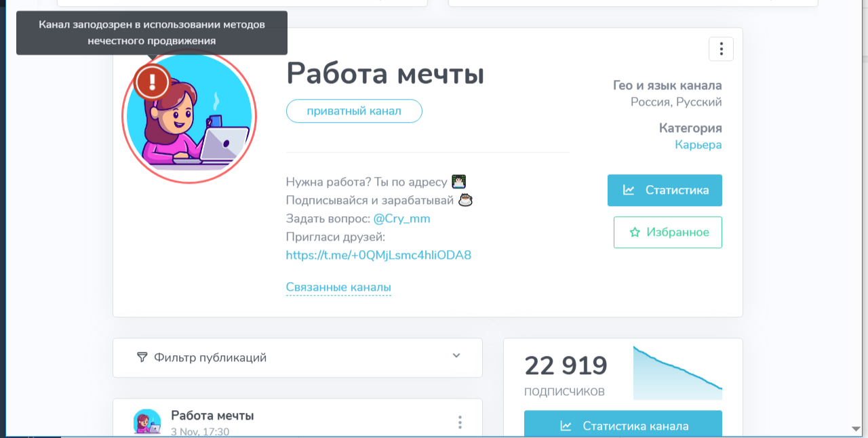Open the t.me invite link
Image resolution: width=868 pixels, height=438 pixels.
pyautogui.click(x=379, y=255)
